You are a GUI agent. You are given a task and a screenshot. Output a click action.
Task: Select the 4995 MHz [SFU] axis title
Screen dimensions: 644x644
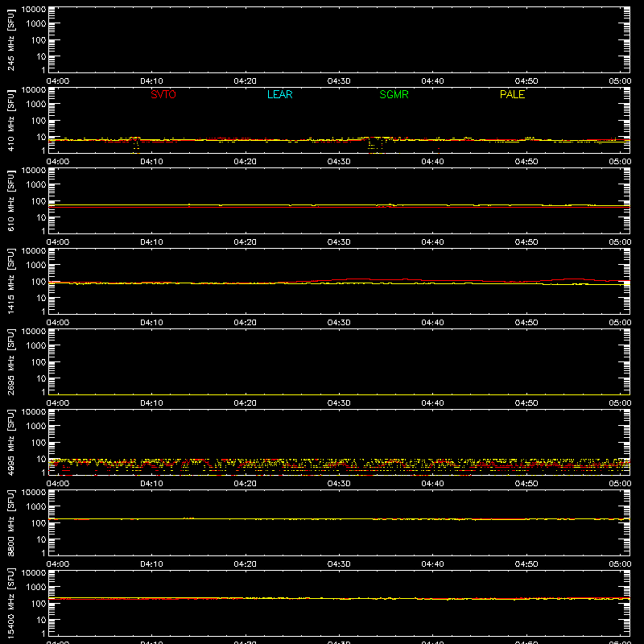click(x=10, y=442)
